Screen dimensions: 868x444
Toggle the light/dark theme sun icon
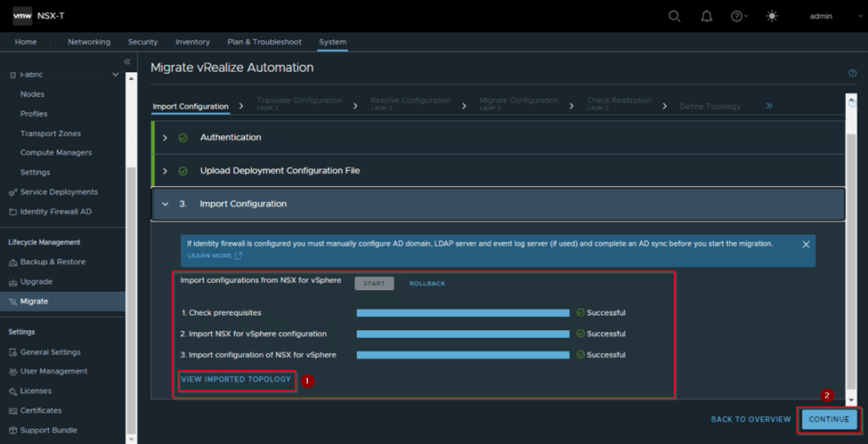(x=771, y=16)
